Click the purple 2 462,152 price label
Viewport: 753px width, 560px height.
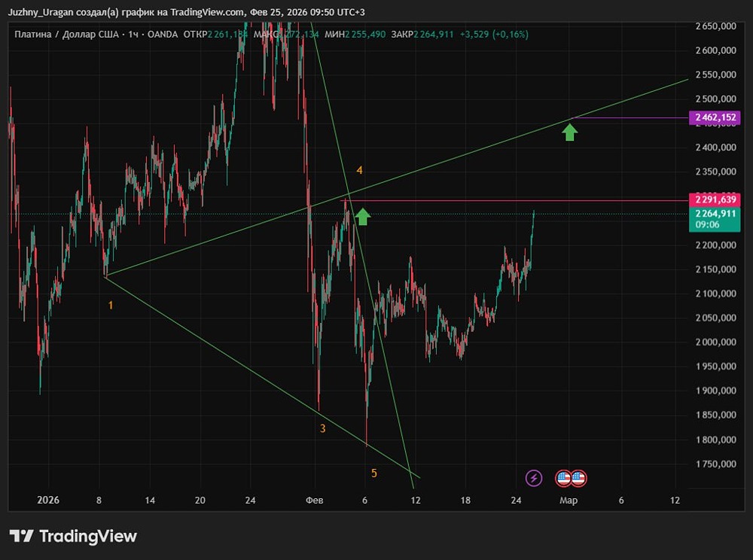pos(715,117)
